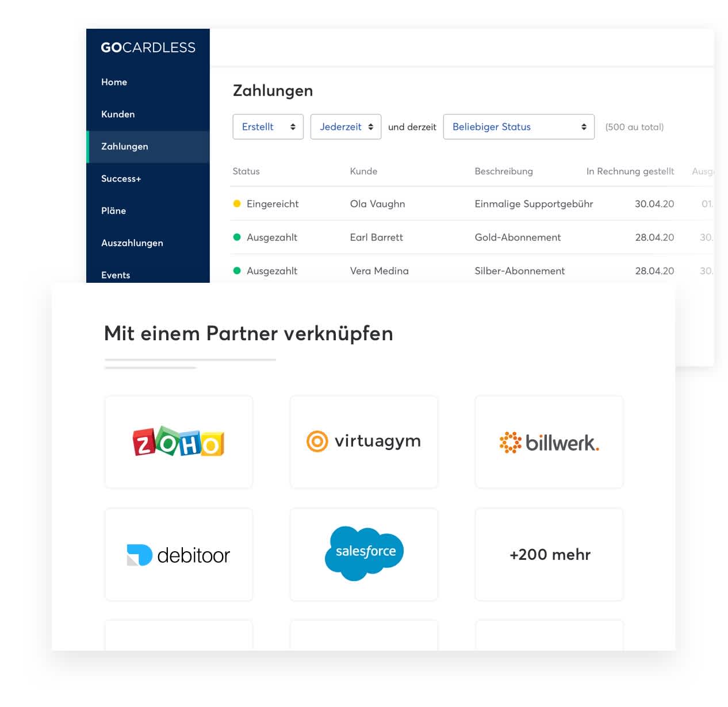The height and width of the screenshot is (707, 728).
Task: Click Gold-Abonnement description
Action: point(518,237)
